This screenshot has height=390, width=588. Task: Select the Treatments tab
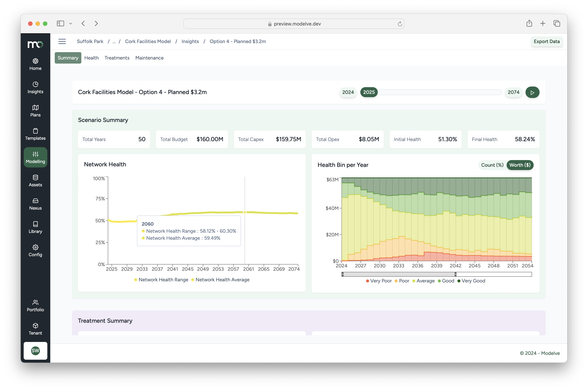(x=117, y=58)
